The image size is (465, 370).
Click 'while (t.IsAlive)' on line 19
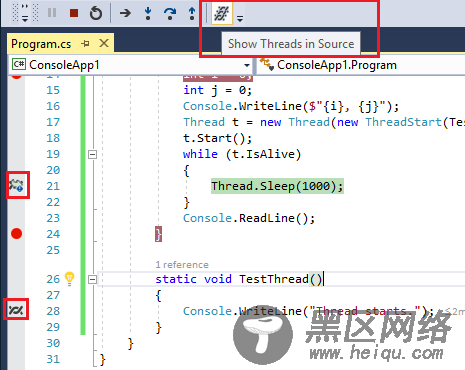(x=242, y=154)
